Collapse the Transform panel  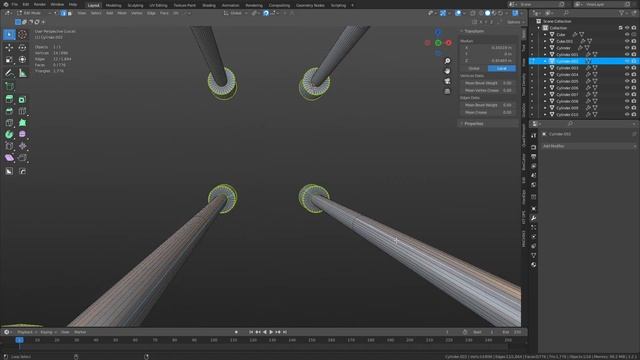[x=462, y=31]
